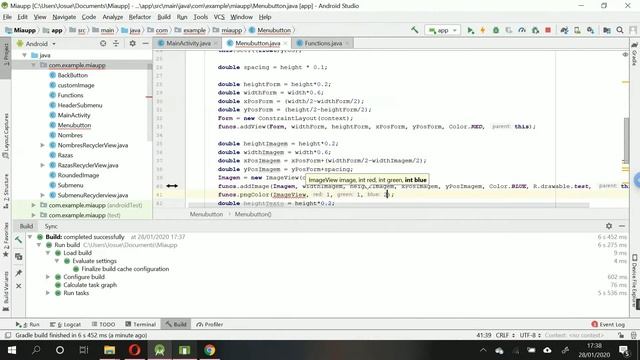Screen dimensions: 640x360
Task: Click the hammer icon in Build panel sidebar
Action: coord(18,240)
